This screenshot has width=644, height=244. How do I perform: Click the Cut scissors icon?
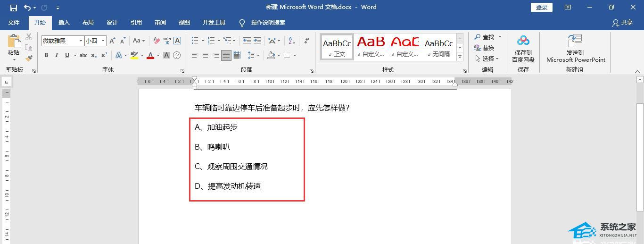[x=29, y=37]
